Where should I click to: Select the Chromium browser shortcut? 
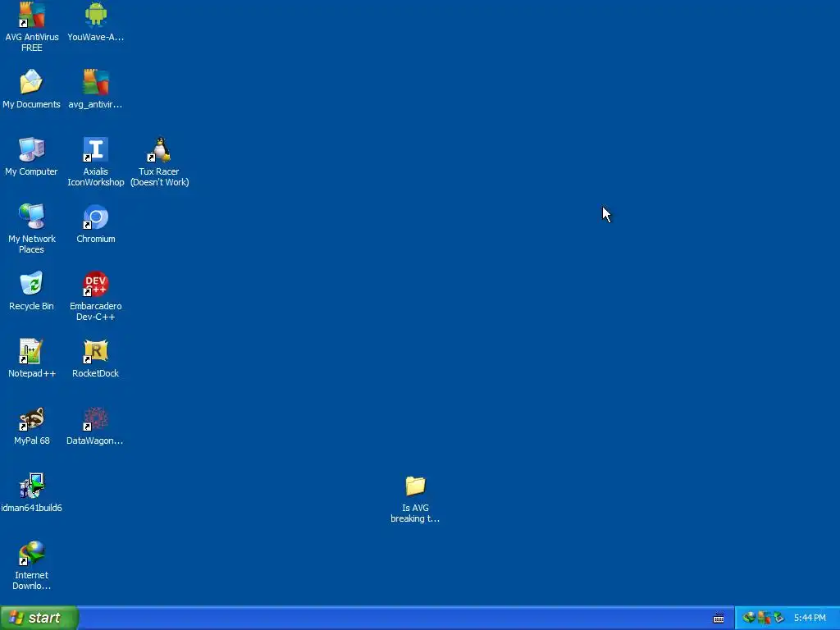click(96, 217)
